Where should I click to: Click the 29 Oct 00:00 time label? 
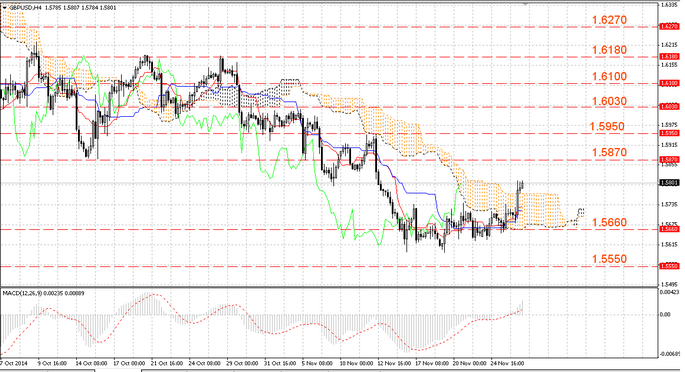click(x=242, y=363)
